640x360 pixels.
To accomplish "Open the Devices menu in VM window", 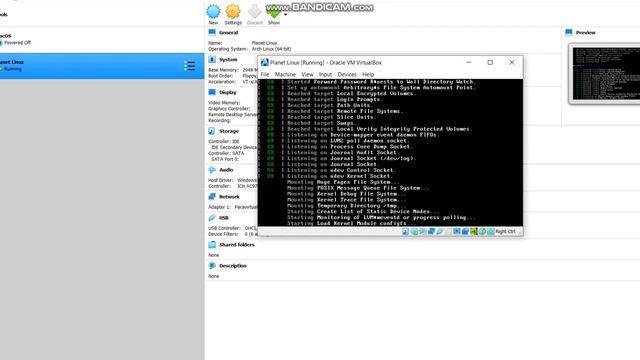I will click(x=347, y=74).
